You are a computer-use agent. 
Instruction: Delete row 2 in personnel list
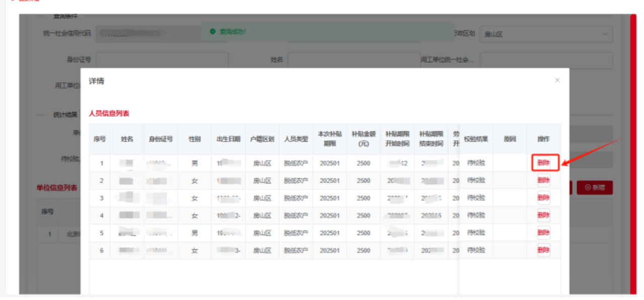pos(543,180)
